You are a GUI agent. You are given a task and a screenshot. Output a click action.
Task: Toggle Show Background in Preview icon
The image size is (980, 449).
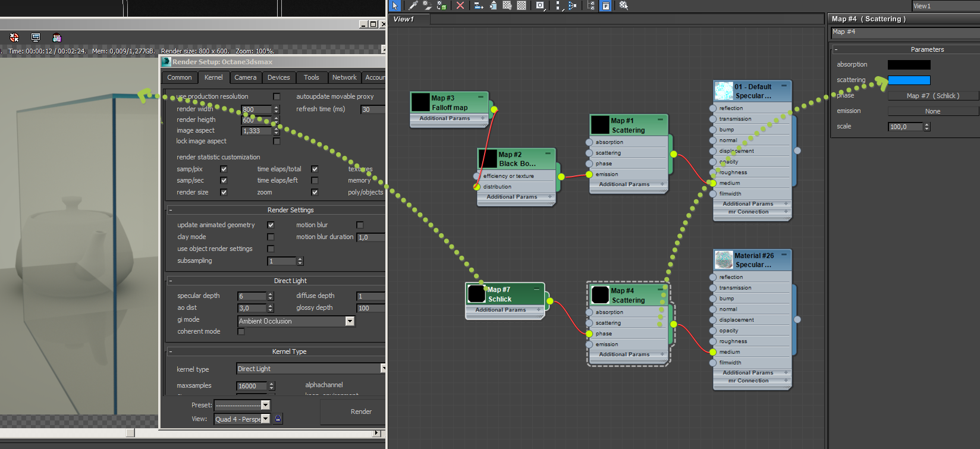coord(522,5)
